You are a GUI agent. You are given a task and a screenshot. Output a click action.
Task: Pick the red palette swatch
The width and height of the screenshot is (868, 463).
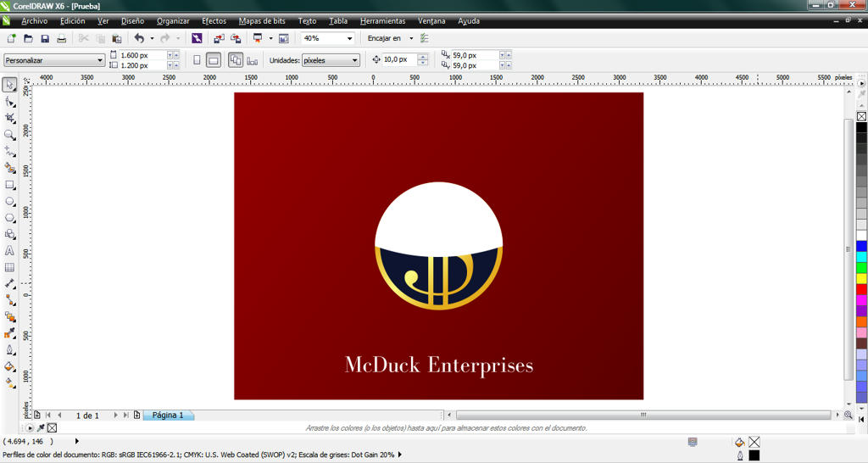(861, 289)
